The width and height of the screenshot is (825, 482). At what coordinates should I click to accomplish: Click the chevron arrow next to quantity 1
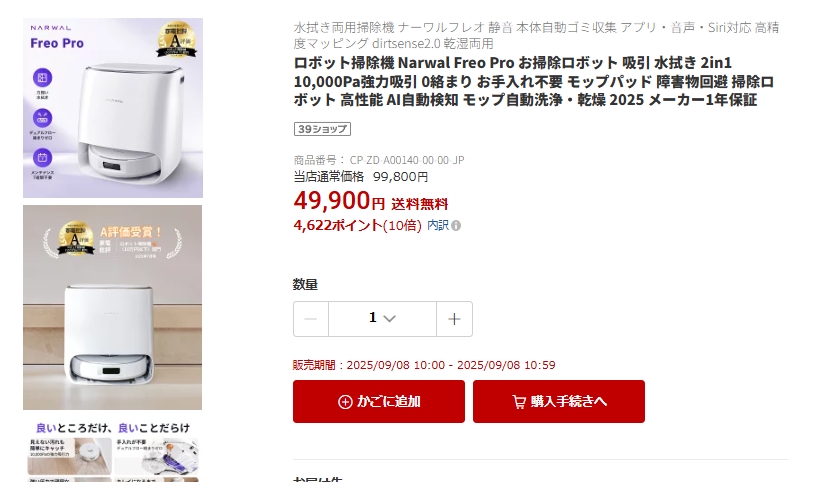click(389, 319)
